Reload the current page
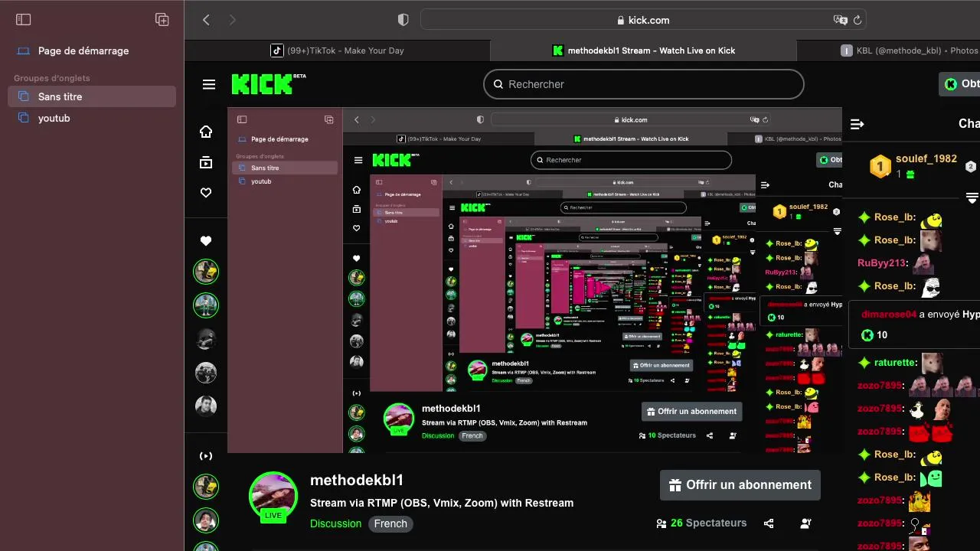980x551 pixels. click(x=857, y=20)
